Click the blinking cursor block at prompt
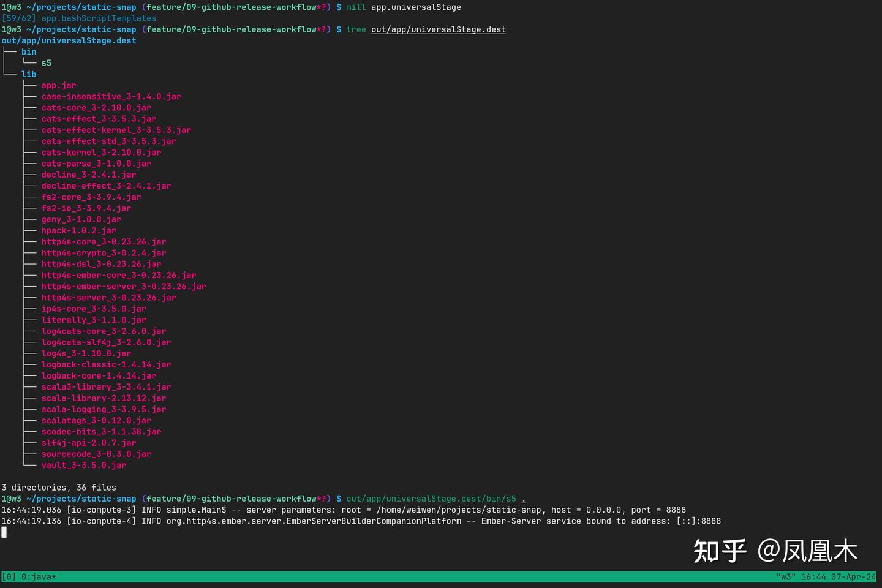882x588 pixels. coord(4,532)
